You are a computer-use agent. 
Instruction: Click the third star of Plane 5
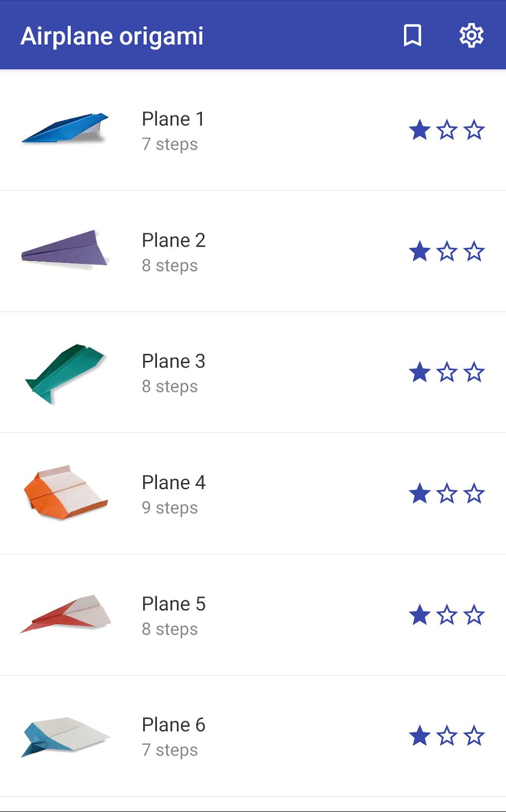[x=474, y=615]
